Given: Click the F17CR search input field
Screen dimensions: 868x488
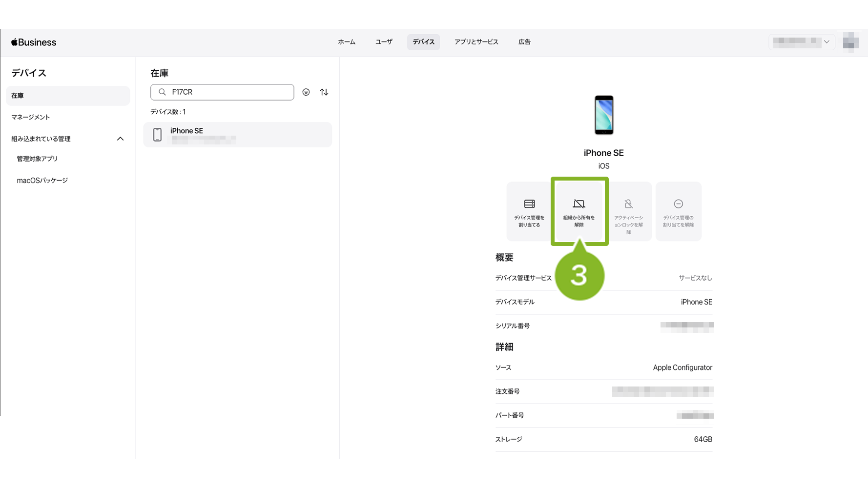Looking at the screenshot, I should 229,92.
